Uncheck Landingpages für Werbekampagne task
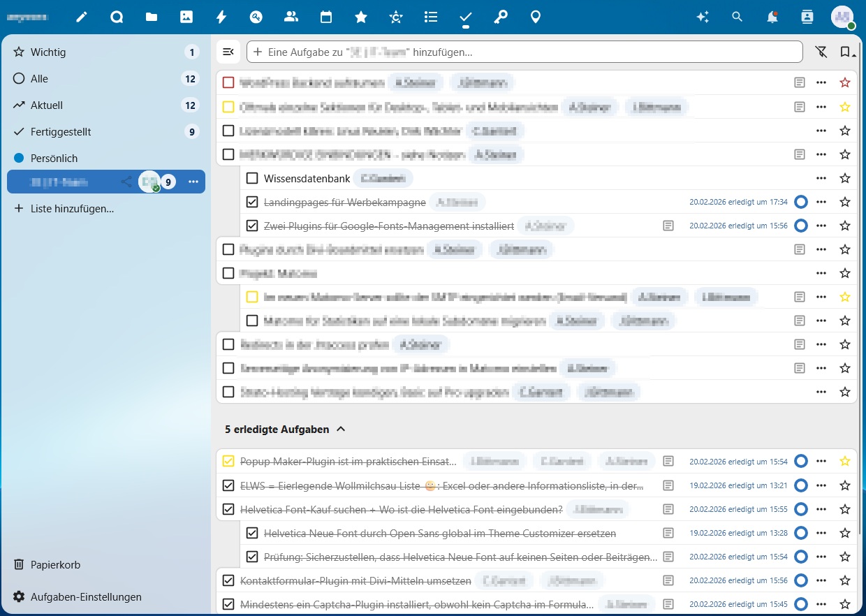 click(252, 202)
